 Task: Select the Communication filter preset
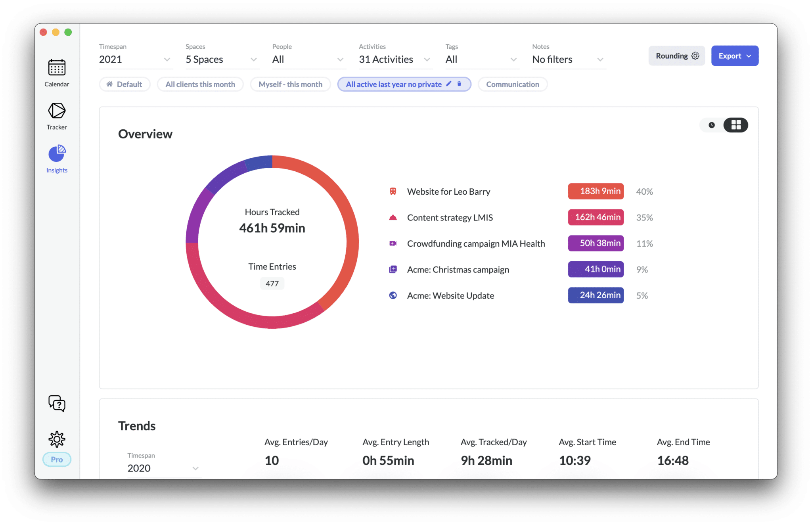[512, 84]
